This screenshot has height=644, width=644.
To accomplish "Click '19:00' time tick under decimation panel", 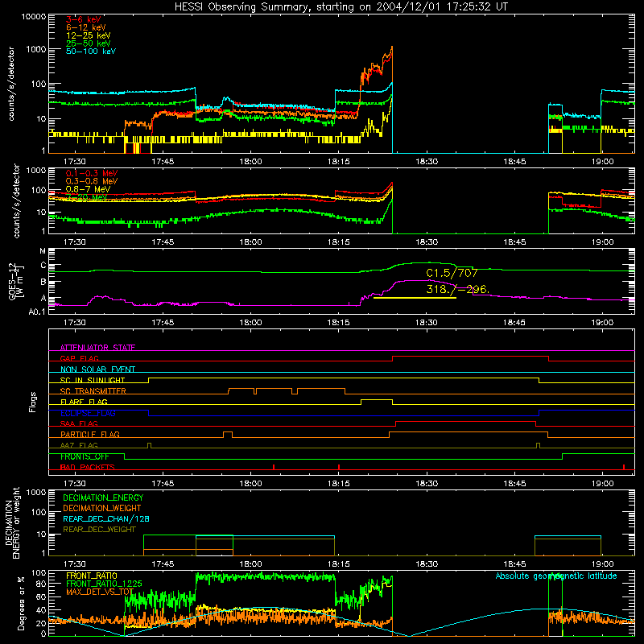I will point(602,564).
